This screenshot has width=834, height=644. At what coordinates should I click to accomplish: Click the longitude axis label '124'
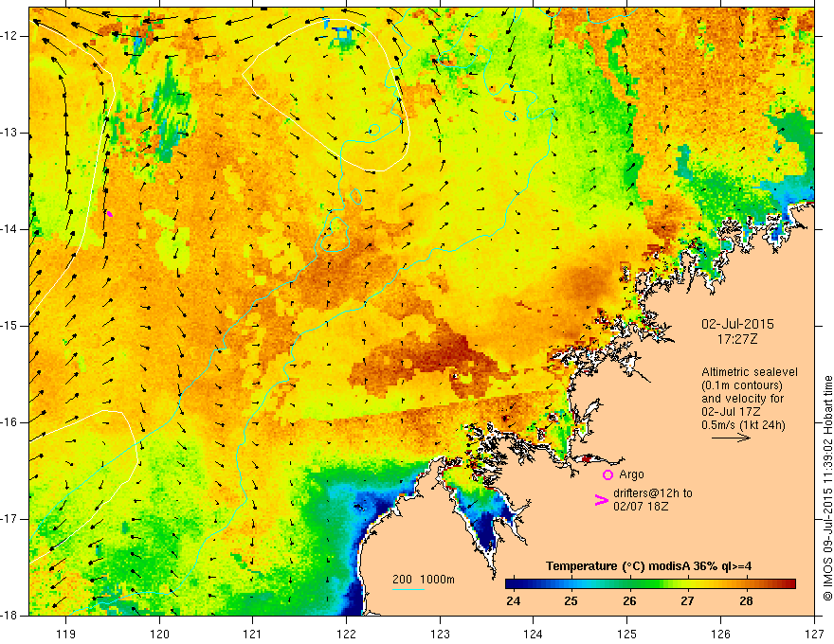tap(534, 634)
